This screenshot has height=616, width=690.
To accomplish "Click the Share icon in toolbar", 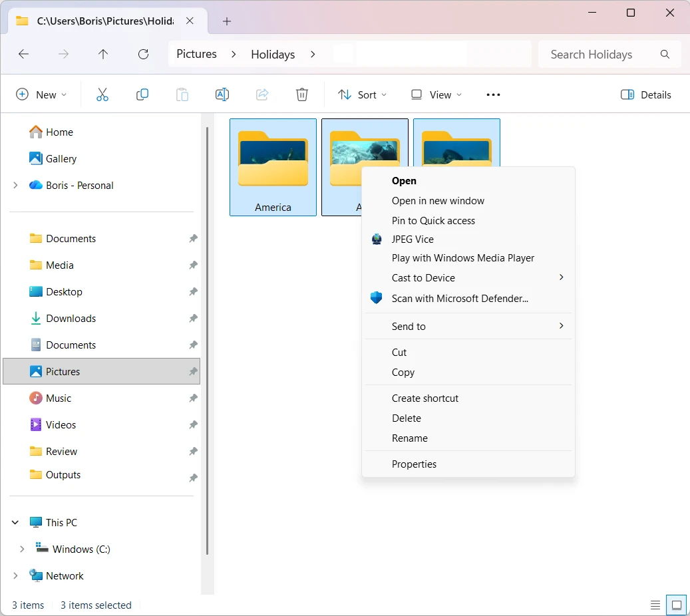I will (x=262, y=94).
